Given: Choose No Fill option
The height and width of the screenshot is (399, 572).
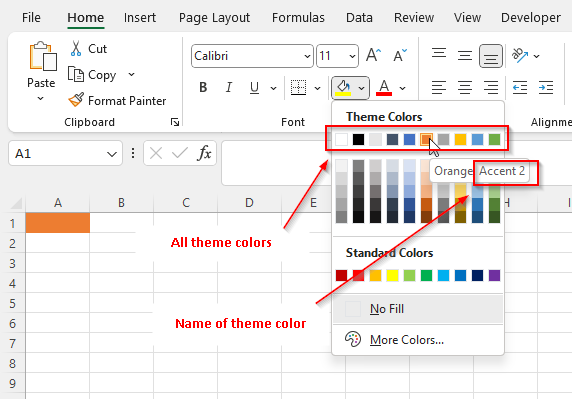Looking at the screenshot, I should (418, 309).
